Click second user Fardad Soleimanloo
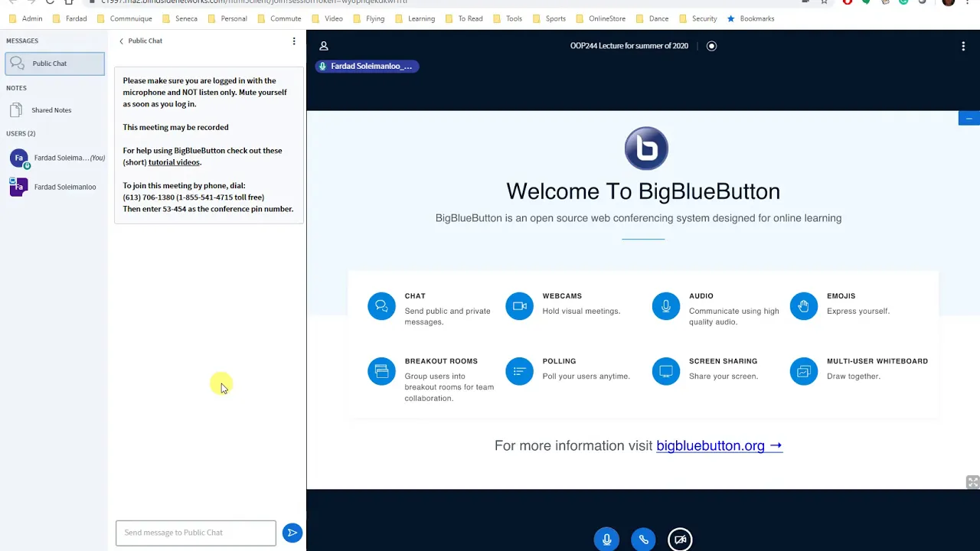The height and width of the screenshot is (551, 980). pos(55,187)
